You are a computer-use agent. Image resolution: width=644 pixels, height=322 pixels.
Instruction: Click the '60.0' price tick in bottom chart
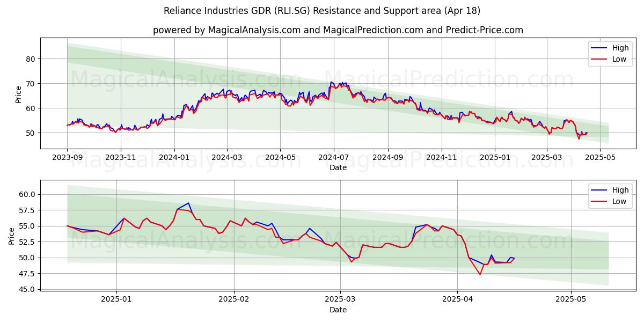coord(28,195)
